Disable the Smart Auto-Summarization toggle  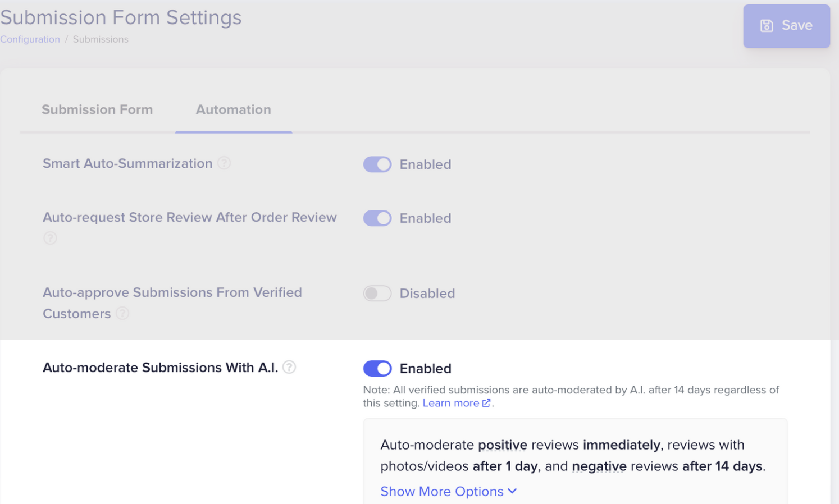377,164
